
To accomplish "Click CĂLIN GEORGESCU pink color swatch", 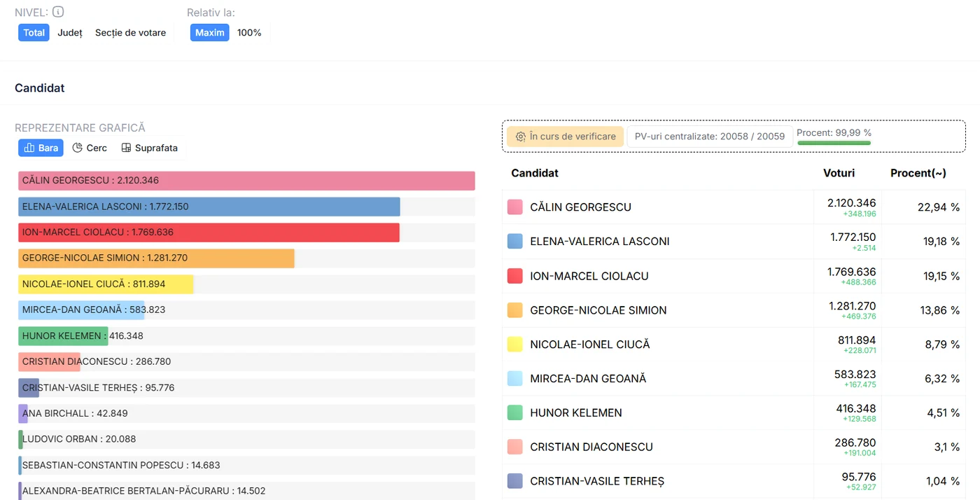I will coord(514,207).
